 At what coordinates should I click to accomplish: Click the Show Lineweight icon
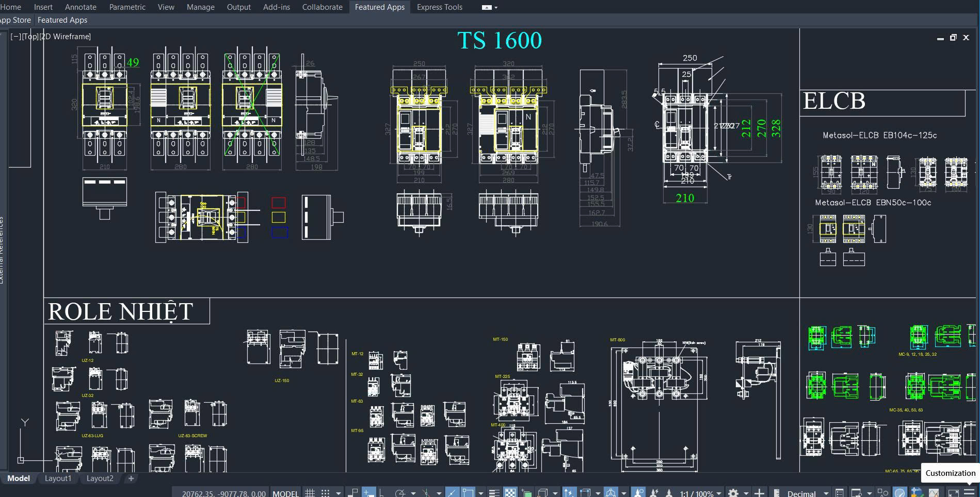click(x=494, y=493)
